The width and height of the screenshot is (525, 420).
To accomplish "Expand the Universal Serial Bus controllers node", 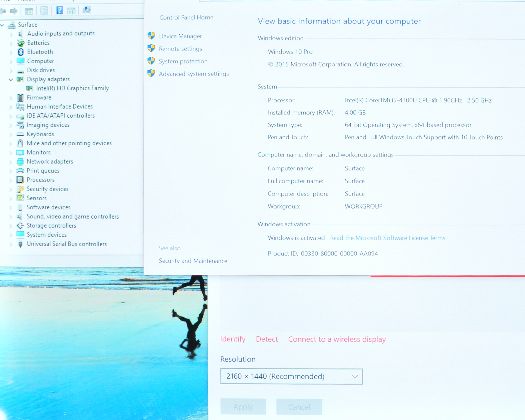I will pyautogui.click(x=11, y=244).
